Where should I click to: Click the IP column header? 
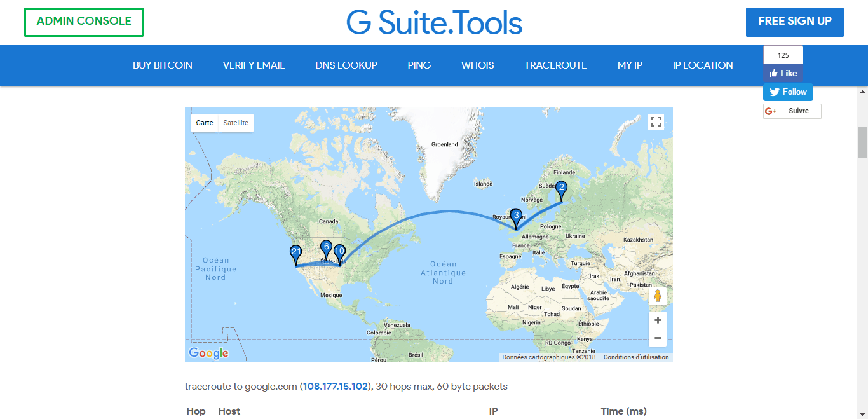pyautogui.click(x=493, y=411)
